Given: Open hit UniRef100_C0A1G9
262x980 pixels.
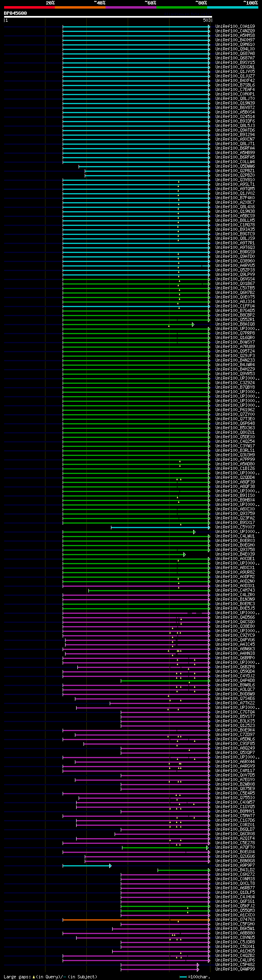Looking at the screenshot, I should (235, 26).
